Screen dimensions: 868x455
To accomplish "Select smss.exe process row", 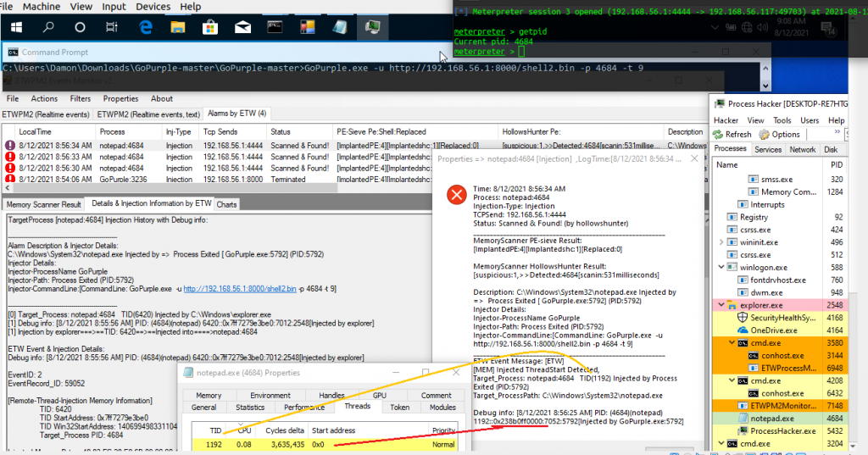I will pos(780,180).
